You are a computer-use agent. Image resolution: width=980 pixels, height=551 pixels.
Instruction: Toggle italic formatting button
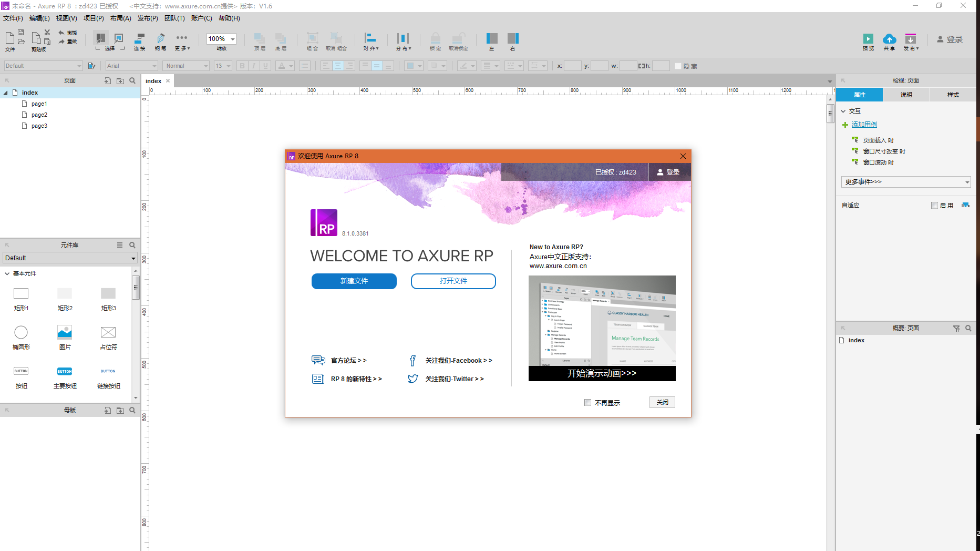click(254, 66)
